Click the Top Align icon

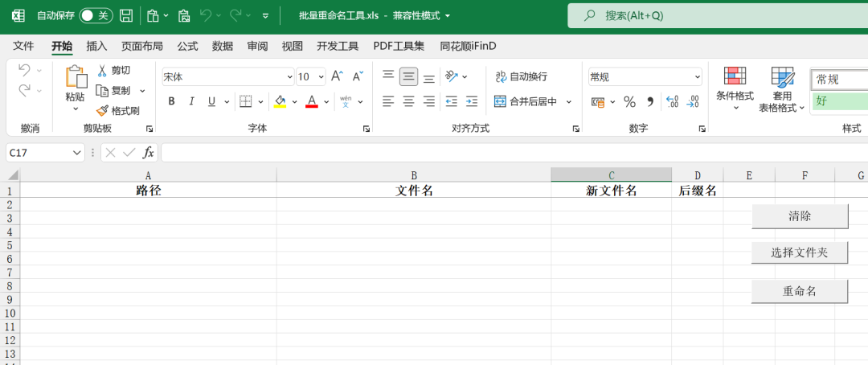click(389, 76)
